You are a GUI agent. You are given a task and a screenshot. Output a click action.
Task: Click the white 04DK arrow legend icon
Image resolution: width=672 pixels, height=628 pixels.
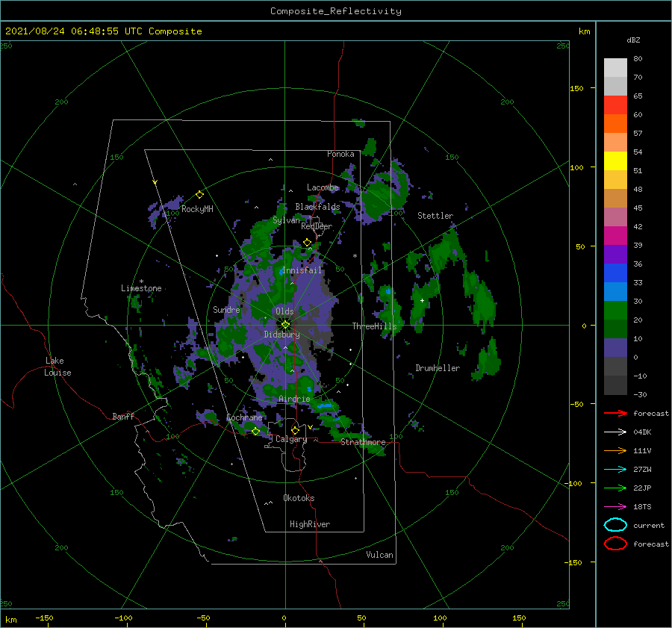point(615,432)
